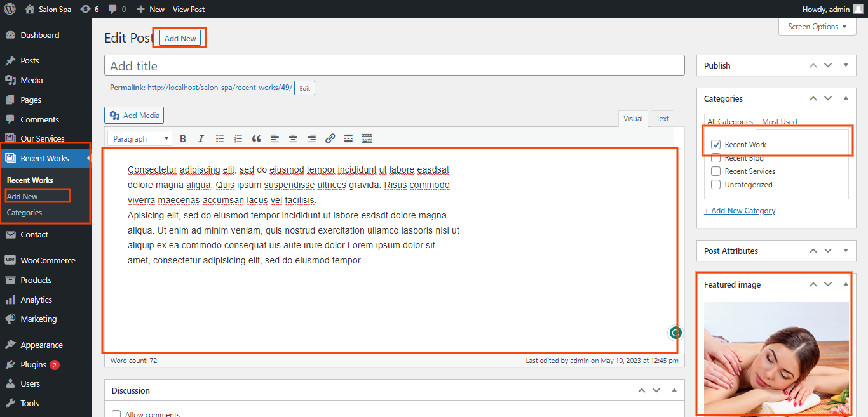Click the Add New Category link
Image resolution: width=868 pixels, height=417 pixels.
coord(740,211)
